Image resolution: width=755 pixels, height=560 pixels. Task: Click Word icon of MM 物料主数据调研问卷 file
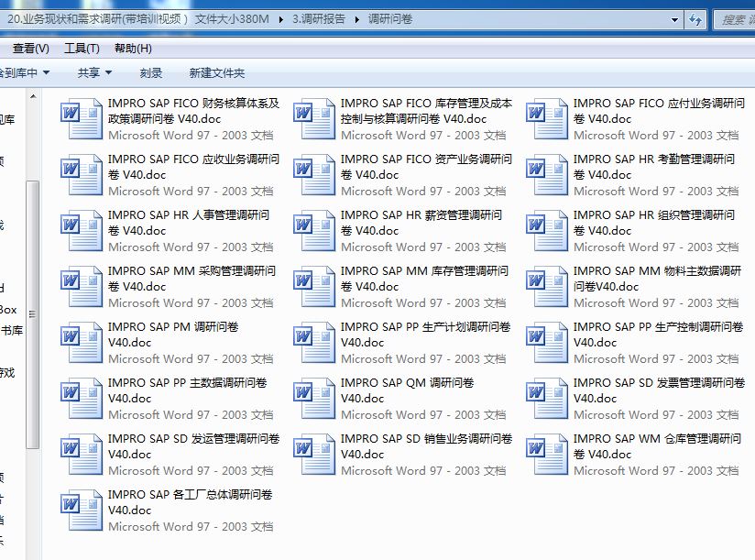[x=547, y=287]
